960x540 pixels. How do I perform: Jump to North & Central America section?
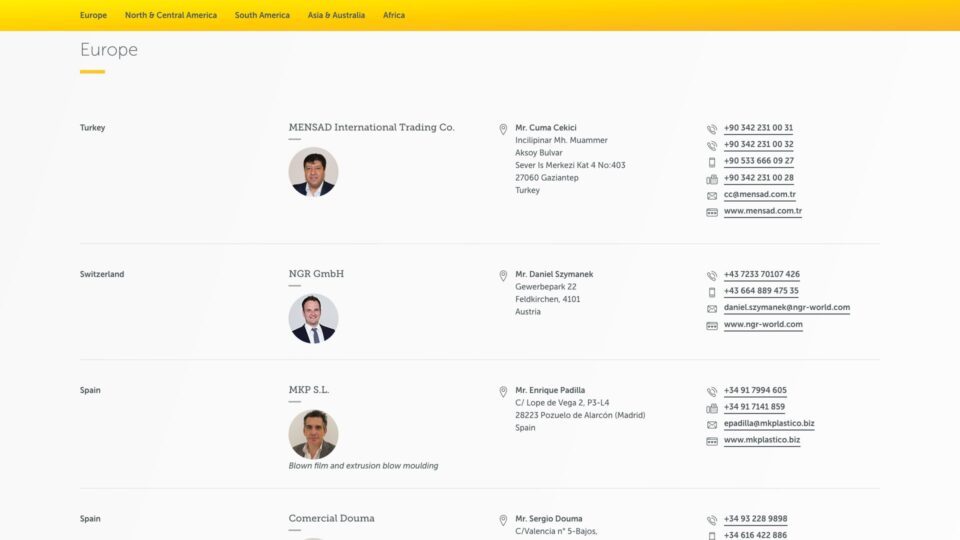pyautogui.click(x=170, y=15)
